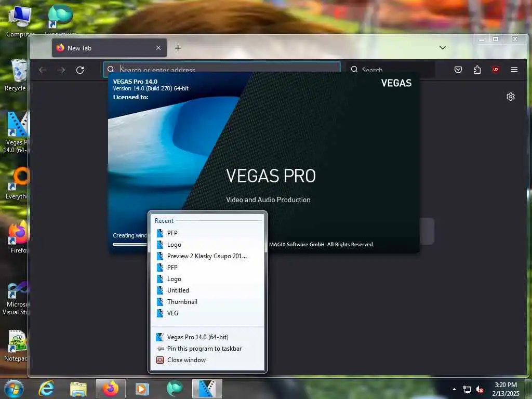
Task: Open the Recycle Bin desktop icon
Action: tap(15, 75)
